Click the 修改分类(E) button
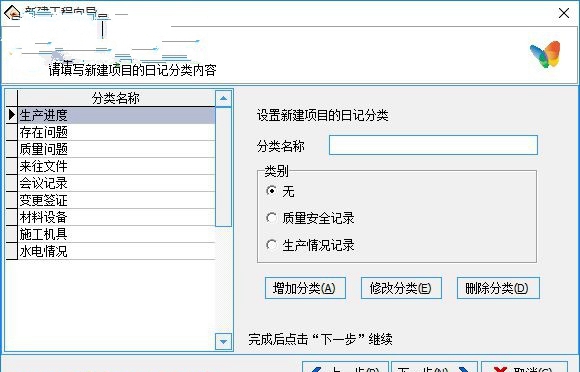The image size is (580, 372). click(x=401, y=288)
